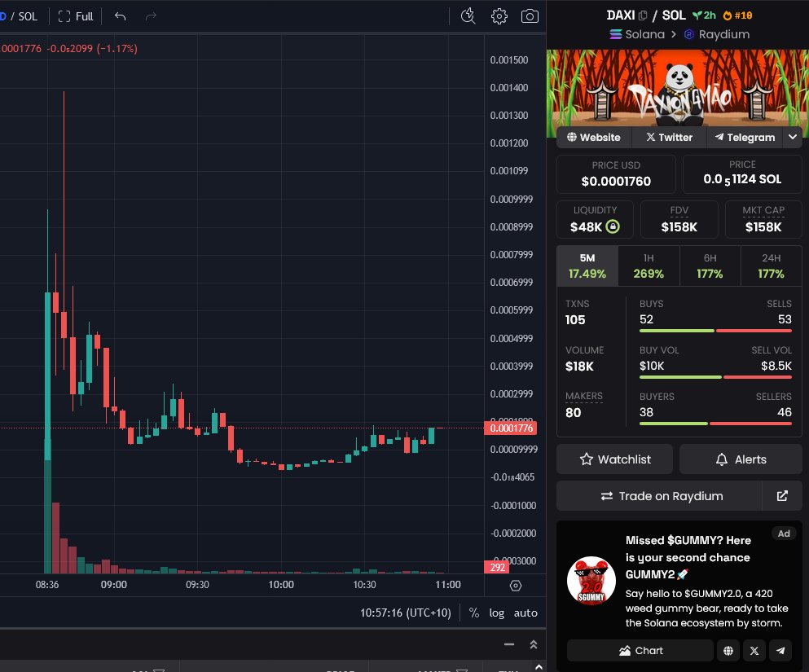Open chart settings gear

pyautogui.click(x=499, y=16)
